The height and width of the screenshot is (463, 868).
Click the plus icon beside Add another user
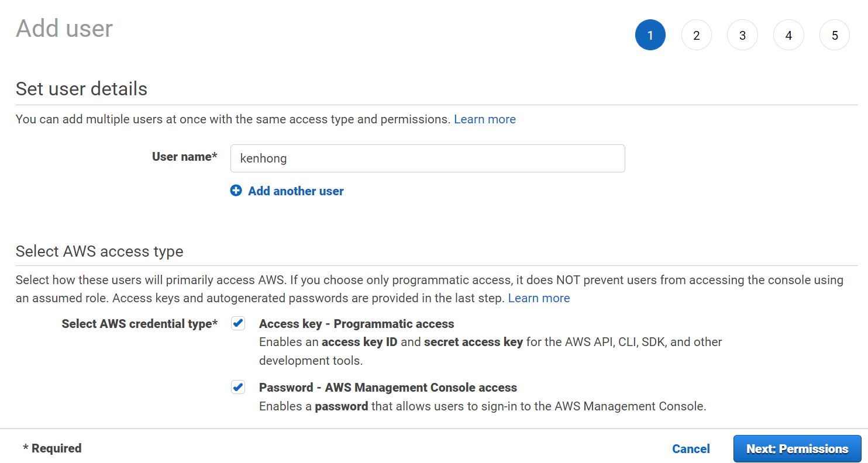coord(236,191)
